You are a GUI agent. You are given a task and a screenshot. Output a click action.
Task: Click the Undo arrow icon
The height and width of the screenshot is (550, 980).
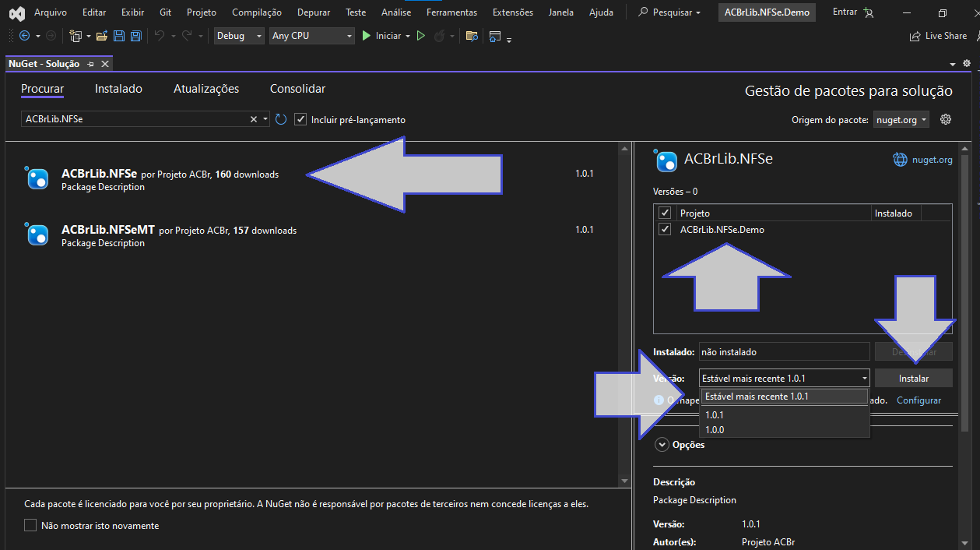159,36
